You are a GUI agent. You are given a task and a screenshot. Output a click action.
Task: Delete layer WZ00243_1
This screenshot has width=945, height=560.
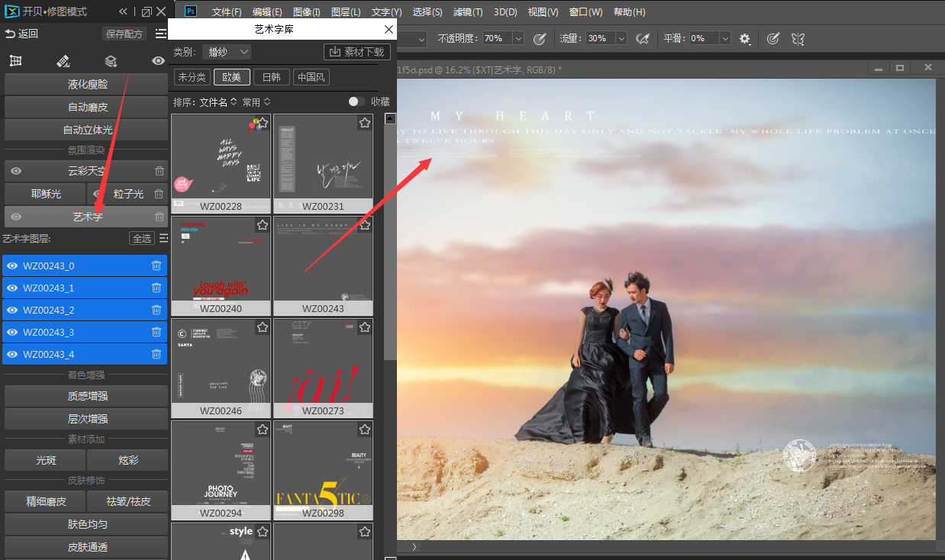point(156,288)
